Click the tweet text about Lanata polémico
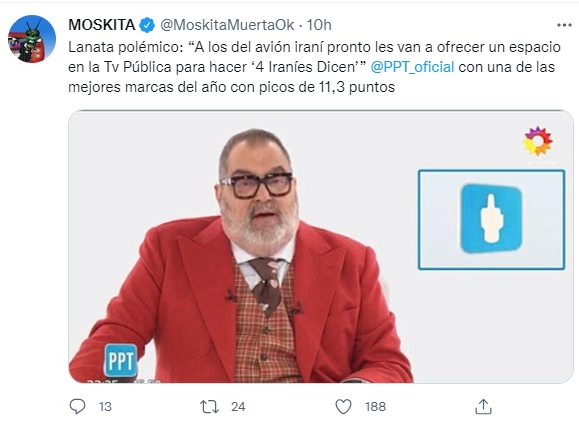 pos(314,67)
